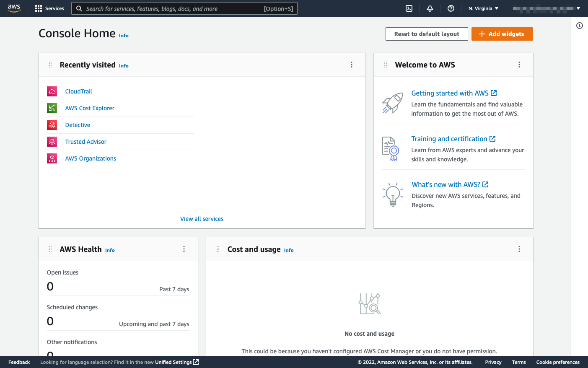Open the Help question mark icon
588x368 pixels.
[x=451, y=8]
